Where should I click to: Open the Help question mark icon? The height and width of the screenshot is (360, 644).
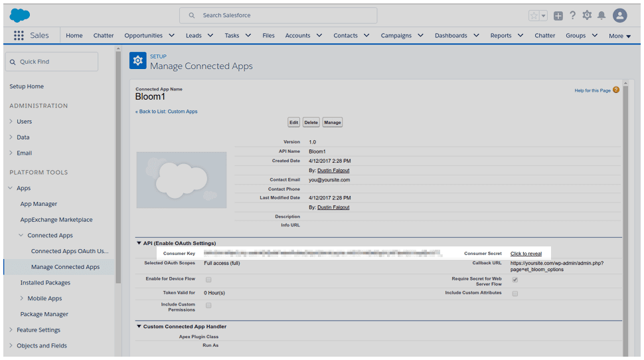(572, 15)
